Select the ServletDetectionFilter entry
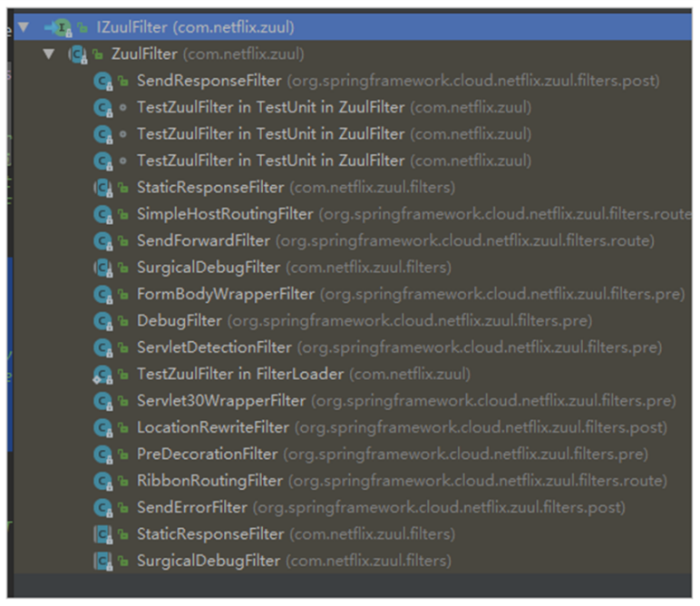The height and width of the screenshot is (606, 700). tap(399, 347)
